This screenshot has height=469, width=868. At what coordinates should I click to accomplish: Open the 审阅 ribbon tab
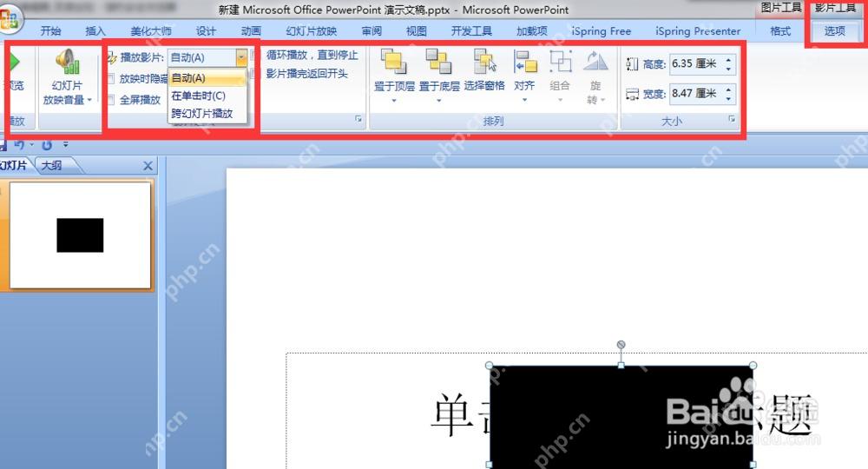[372, 31]
